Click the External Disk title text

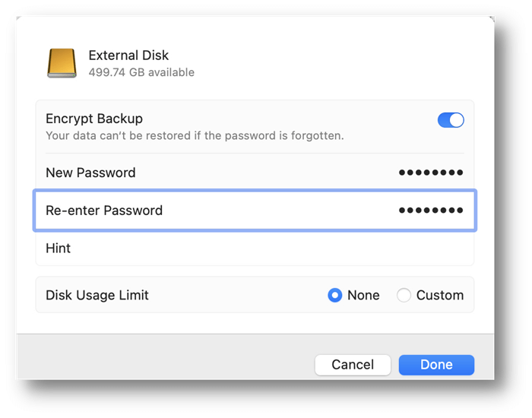coord(128,55)
